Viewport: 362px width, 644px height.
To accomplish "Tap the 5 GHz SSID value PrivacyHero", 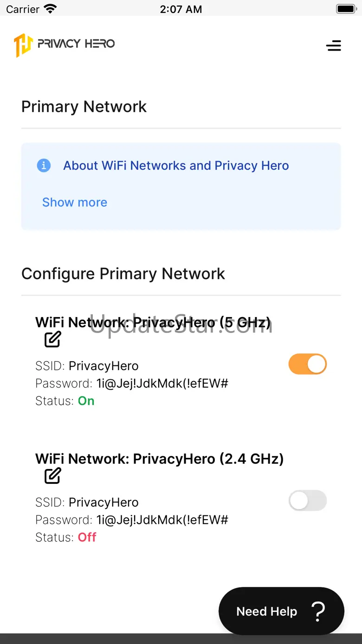I will pyautogui.click(x=103, y=366).
